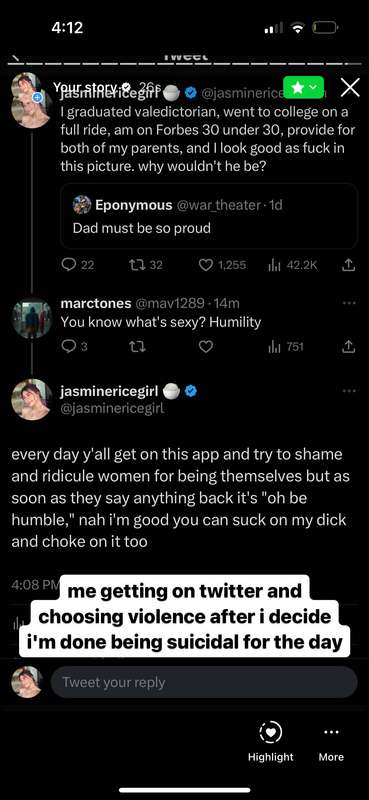Viewport: 369px width, 800px height.
Task: Tap Highlight to save the story
Action: (270, 743)
